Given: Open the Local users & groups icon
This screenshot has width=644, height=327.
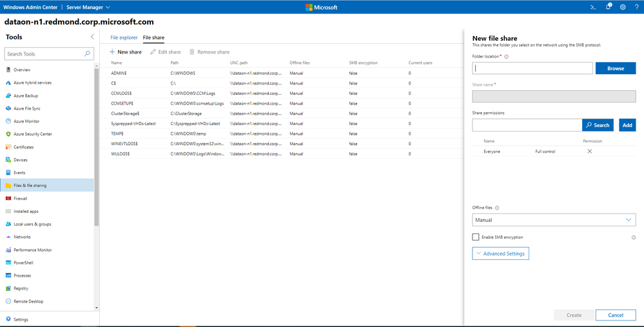Looking at the screenshot, I should 8,224.
